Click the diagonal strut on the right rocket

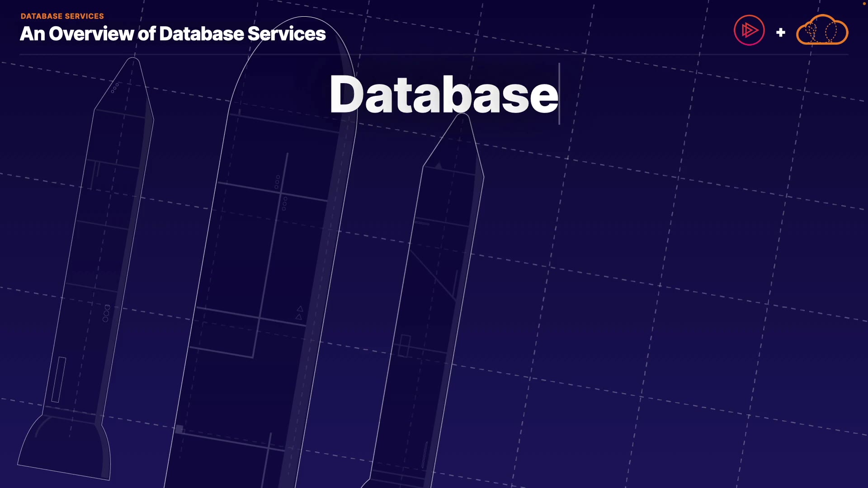[x=433, y=276]
